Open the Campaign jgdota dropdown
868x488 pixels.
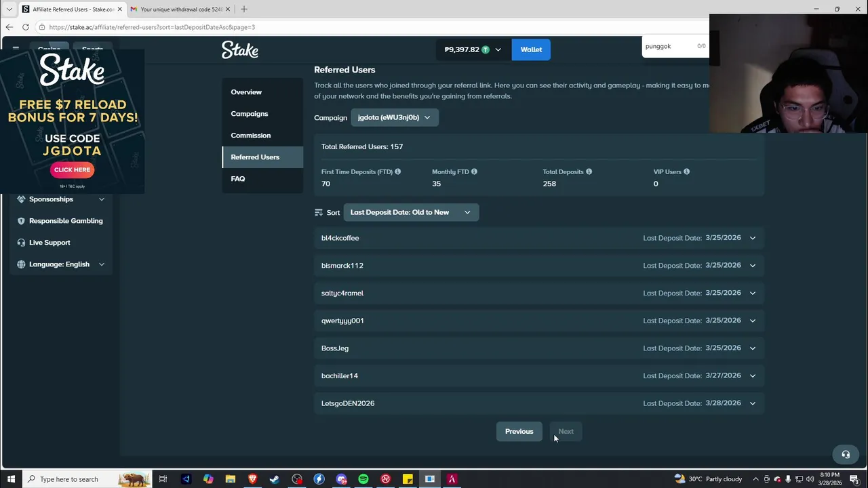(395, 117)
